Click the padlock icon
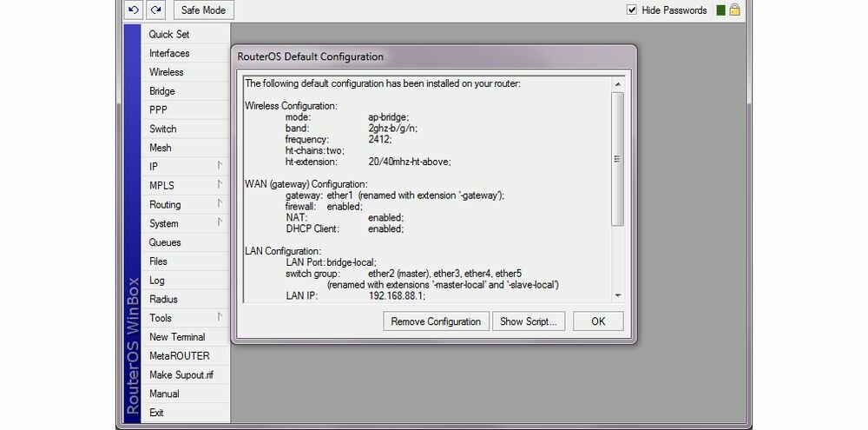Image resolution: width=868 pixels, height=430 pixels. [x=734, y=10]
